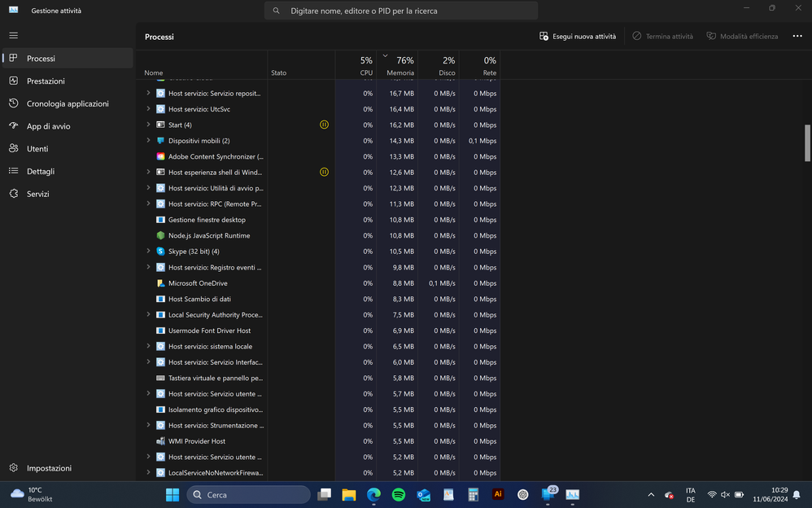Sort by the Disco column header
The image size is (812, 508).
(439, 65)
